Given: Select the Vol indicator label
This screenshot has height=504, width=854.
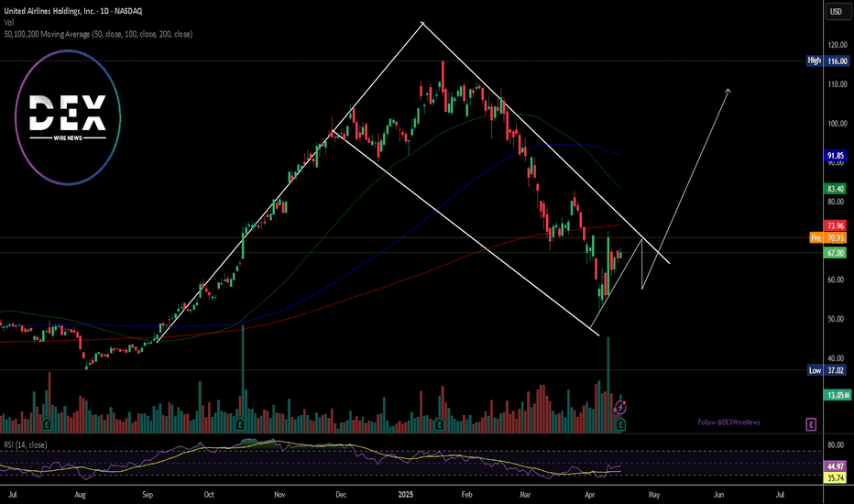Looking at the screenshot, I should pos(9,22).
